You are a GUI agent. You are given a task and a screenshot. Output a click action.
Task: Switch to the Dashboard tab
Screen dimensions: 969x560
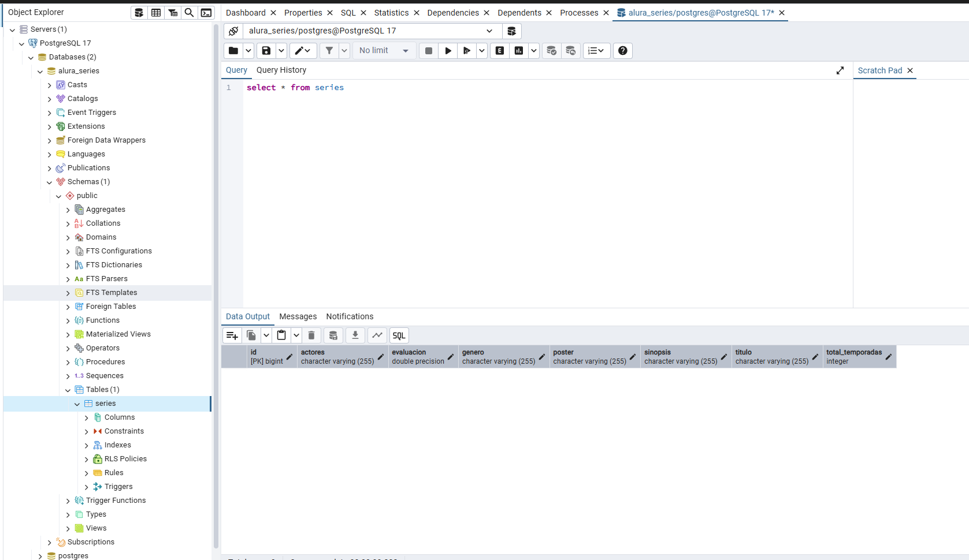point(246,13)
